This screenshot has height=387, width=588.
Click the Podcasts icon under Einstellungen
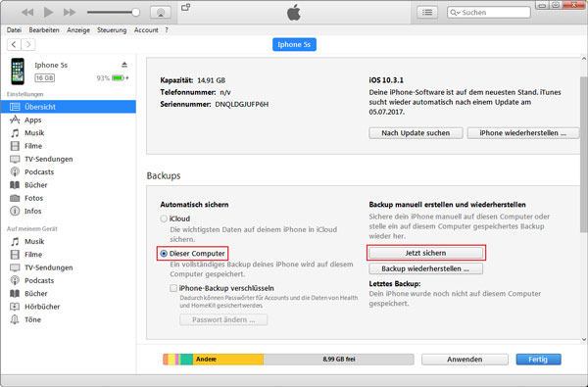click(15, 171)
